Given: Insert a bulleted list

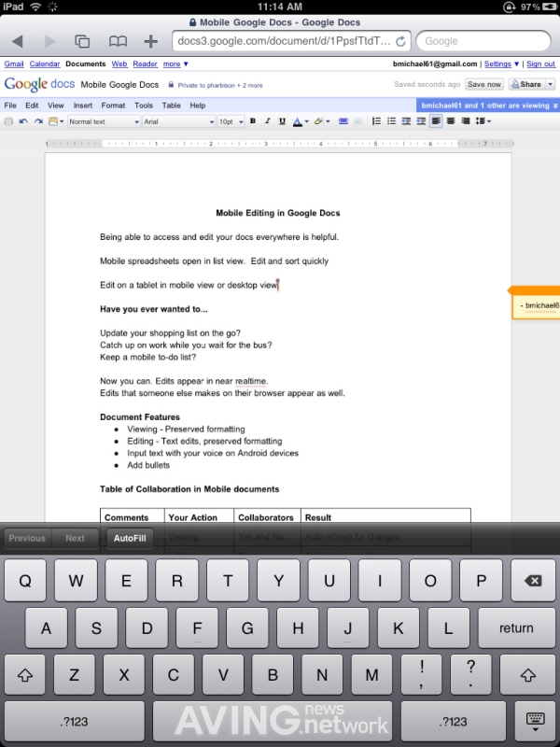Looking at the screenshot, I should tap(391, 121).
